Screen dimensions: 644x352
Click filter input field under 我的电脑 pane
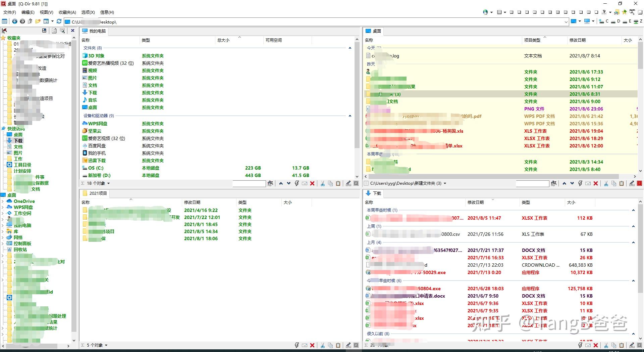click(x=249, y=183)
